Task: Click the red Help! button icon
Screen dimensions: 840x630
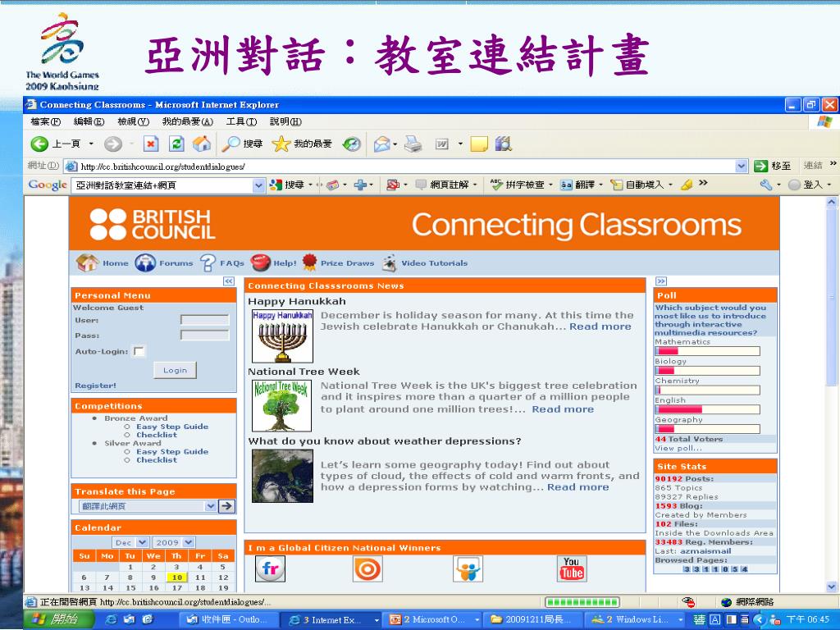Action: tap(260, 263)
